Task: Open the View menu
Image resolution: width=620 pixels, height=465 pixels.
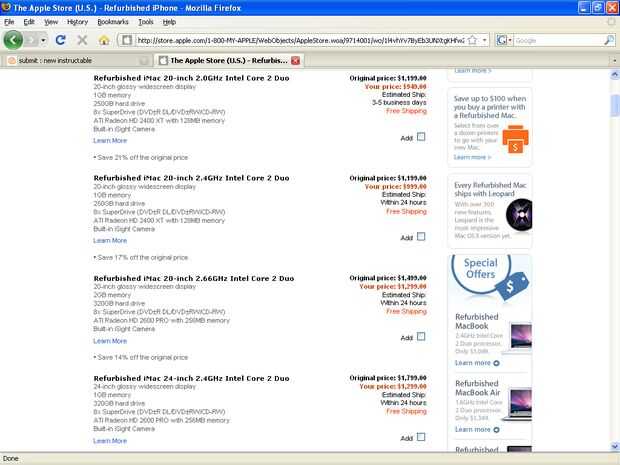Action: click(x=51, y=22)
